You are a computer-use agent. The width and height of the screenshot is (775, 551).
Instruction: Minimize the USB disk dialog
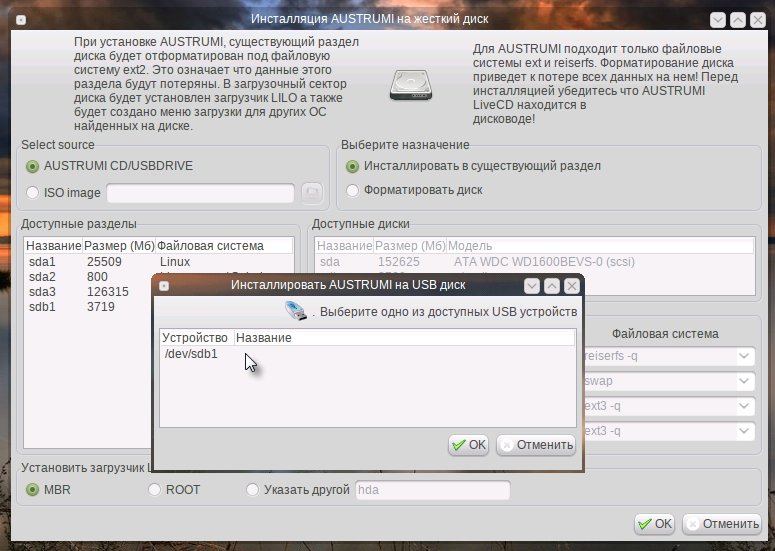(x=532, y=286)
